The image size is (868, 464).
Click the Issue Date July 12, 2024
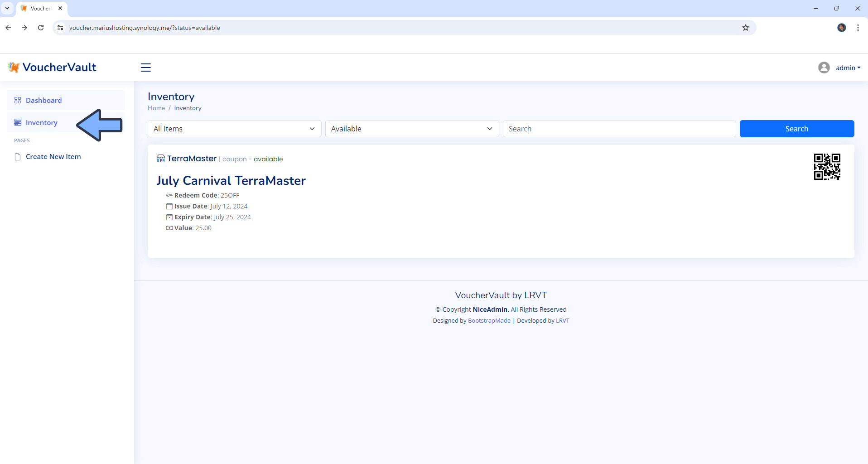pos(229,206)
